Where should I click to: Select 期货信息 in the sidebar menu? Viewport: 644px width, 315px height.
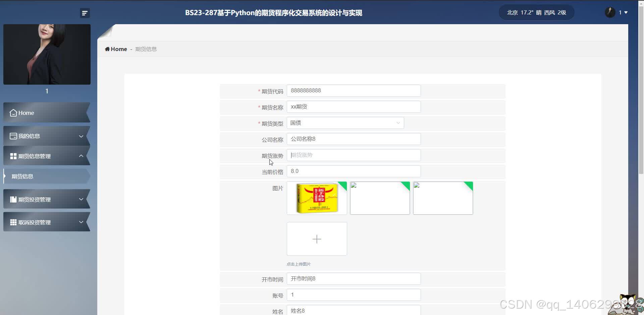(22, 176)
